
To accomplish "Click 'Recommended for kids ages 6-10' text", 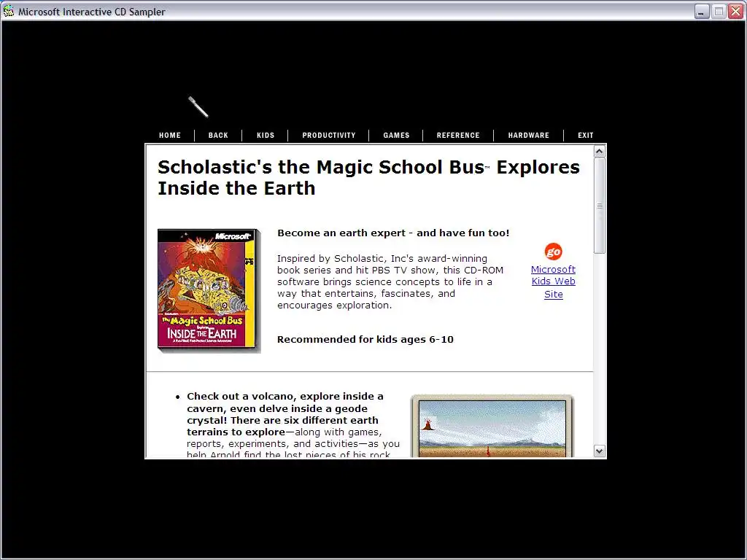I will click(x=365, y=340).
